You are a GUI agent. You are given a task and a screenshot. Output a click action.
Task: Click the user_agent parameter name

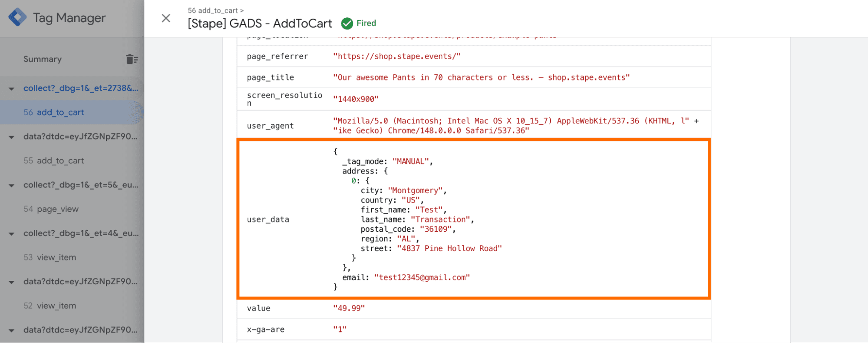click(x=271, y=126)
